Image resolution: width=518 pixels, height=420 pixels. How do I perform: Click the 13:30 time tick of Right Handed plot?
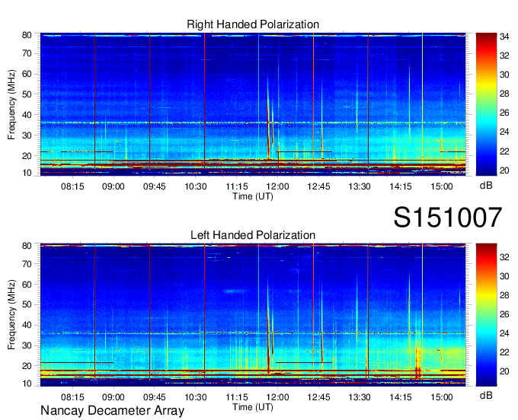coord(360,186)
